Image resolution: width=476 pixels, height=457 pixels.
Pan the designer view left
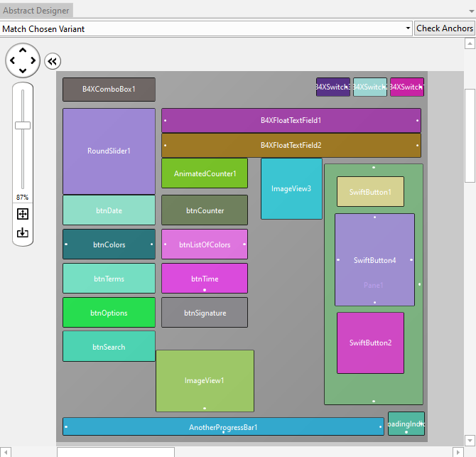click(x=13, y=60)
